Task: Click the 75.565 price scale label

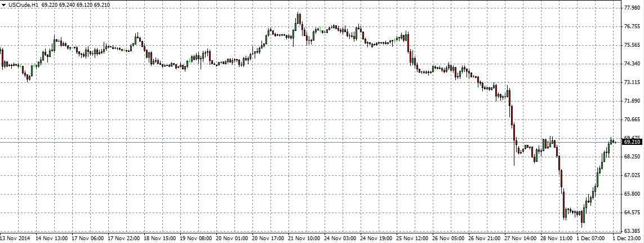Action: click(x=632, y=45)
